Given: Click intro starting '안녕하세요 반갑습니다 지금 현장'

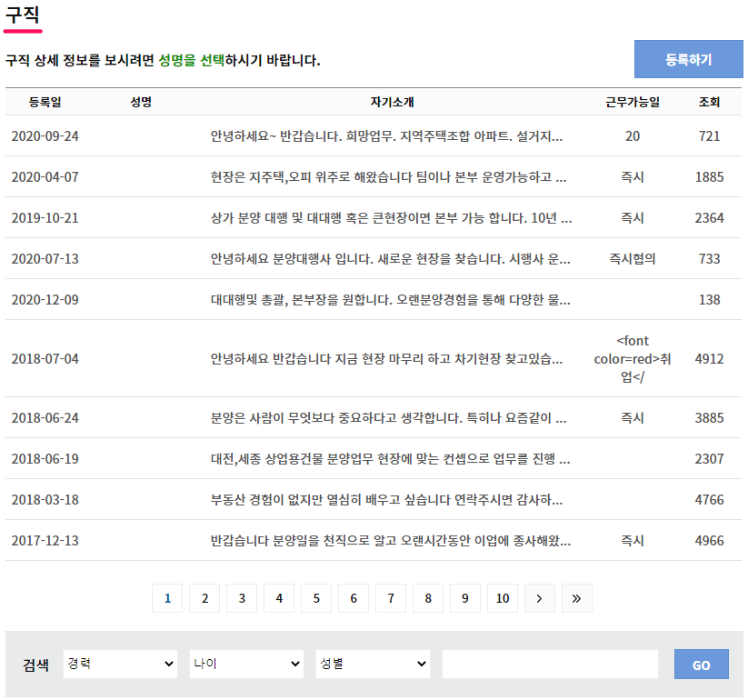Looking at the screenshot, I should (x=386, y=359).
